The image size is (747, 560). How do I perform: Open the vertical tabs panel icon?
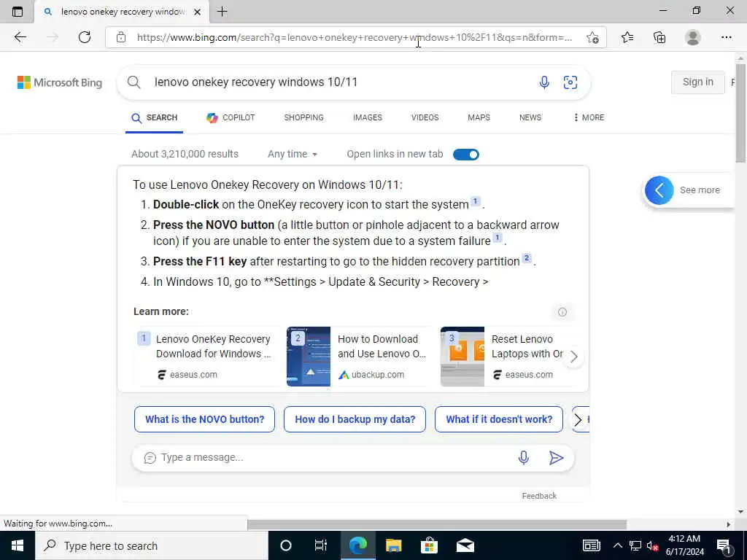tap(18, 12)
